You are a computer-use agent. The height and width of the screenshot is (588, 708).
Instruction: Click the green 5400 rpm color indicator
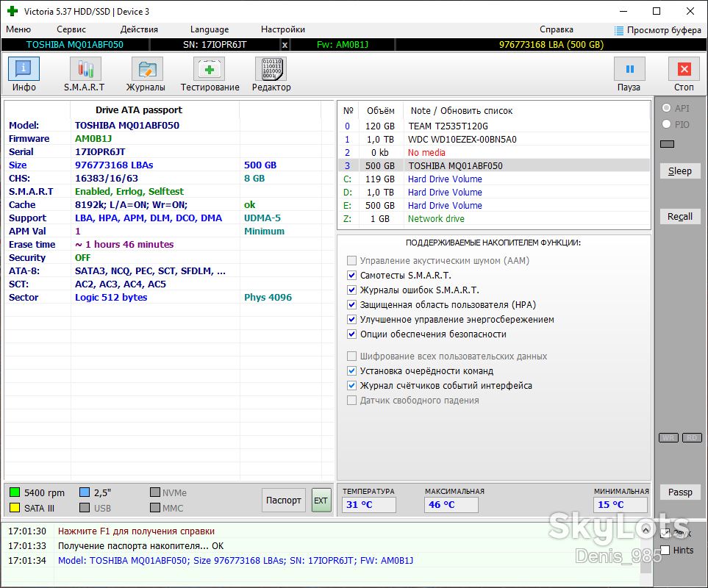15,492
